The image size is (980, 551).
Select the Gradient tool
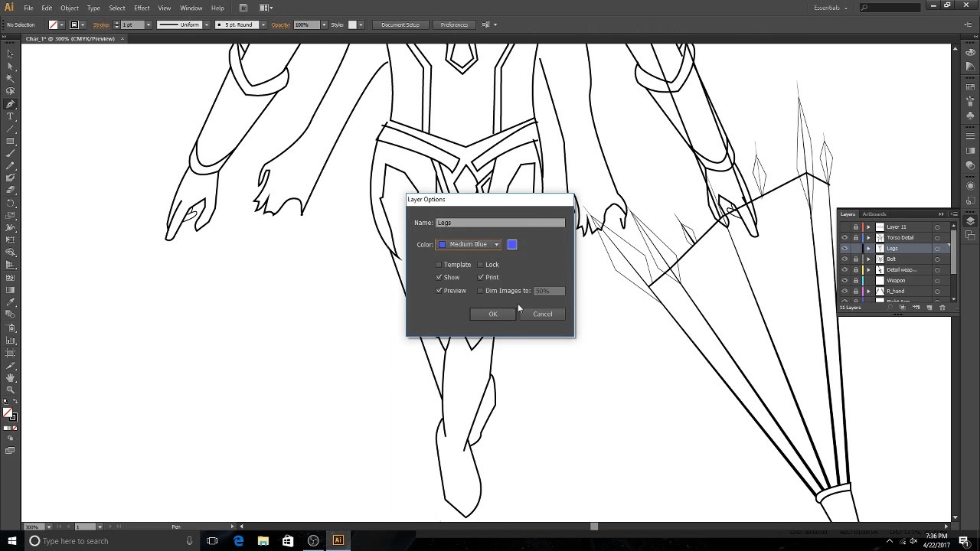[10, 290]
